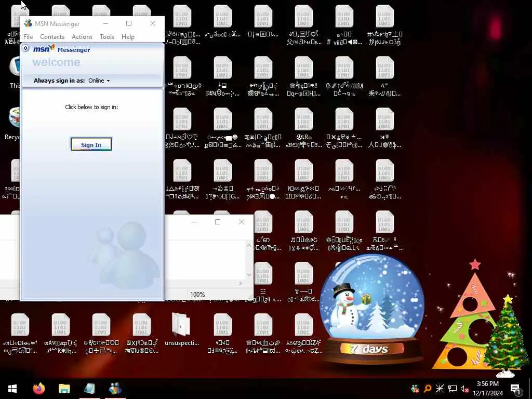The image size is (532, 399).
Task: Collapse the MSN Messenger header with round chevron
Action: coord(25,48)
